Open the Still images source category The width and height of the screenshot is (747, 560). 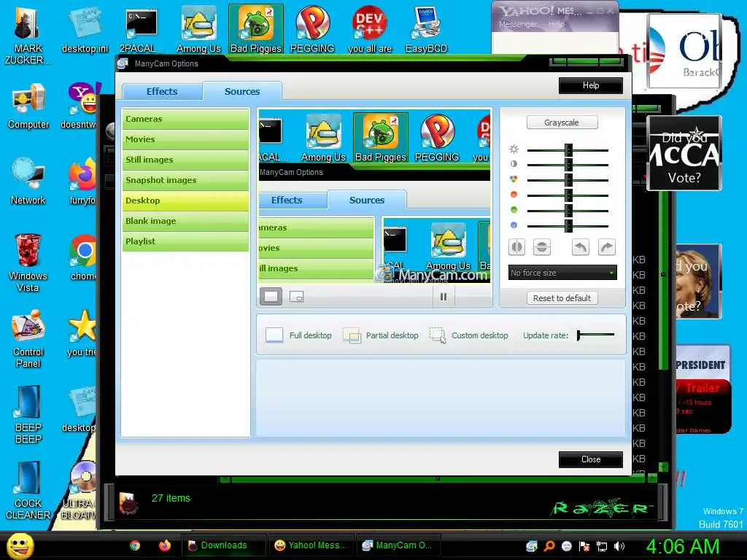click(x=185, y=160)
